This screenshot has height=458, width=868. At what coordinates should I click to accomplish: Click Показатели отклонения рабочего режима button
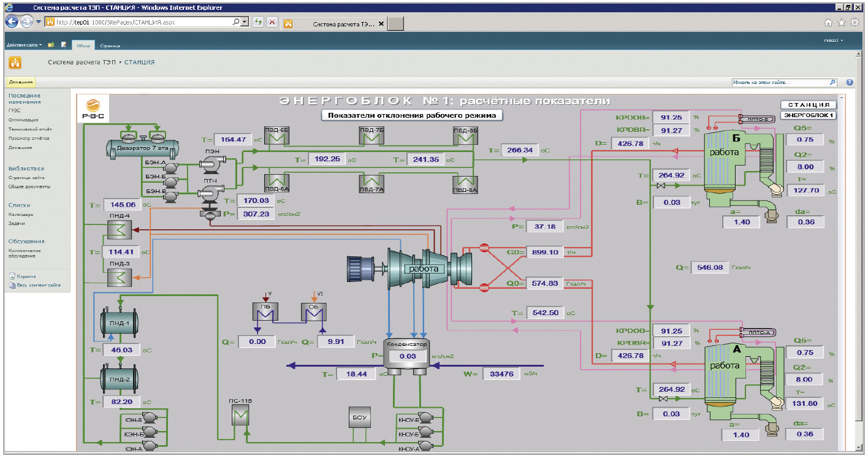[412, 115]
